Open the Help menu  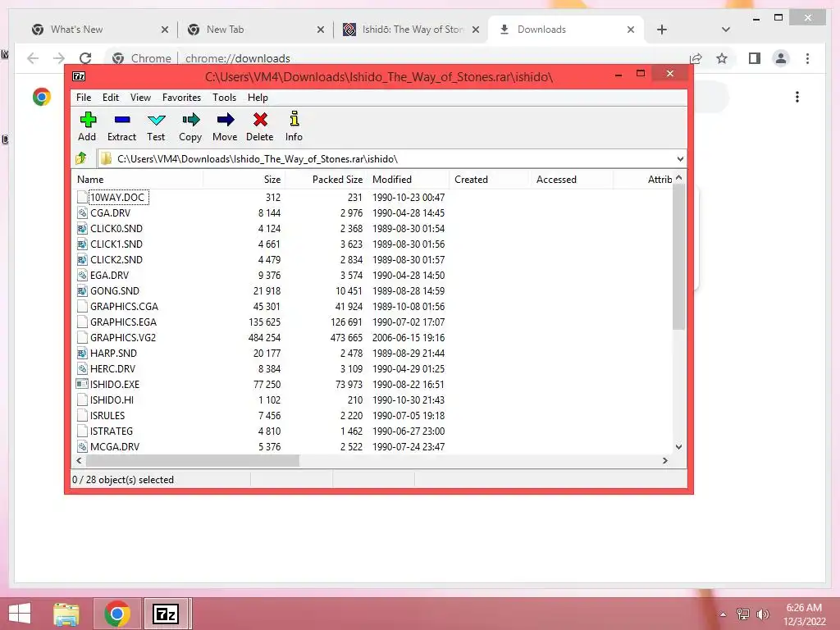pyautogui.click(x=258, y=98)
